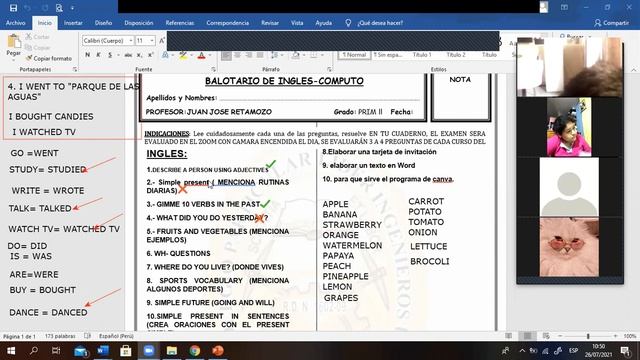
Task: Open the Customize Quick Access Toolbar arrow
Action: tap(72, 8)
